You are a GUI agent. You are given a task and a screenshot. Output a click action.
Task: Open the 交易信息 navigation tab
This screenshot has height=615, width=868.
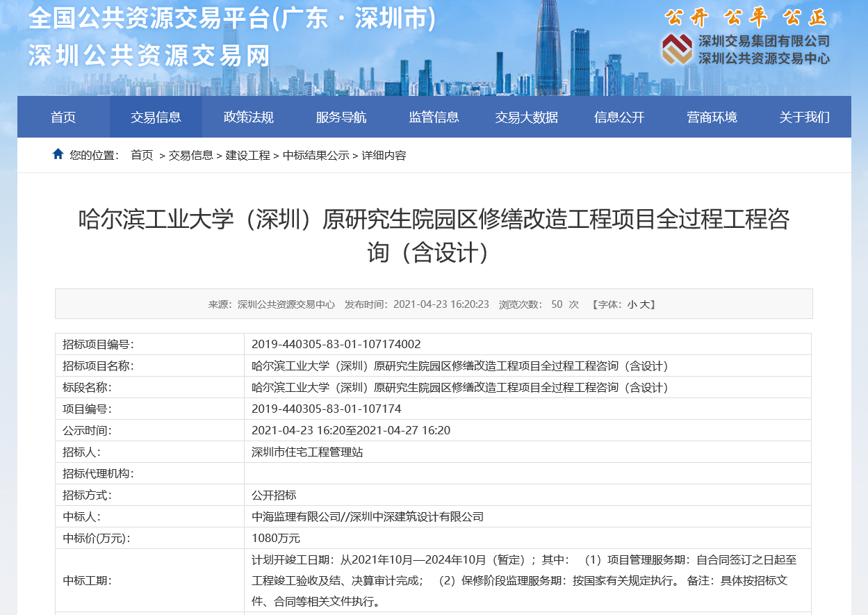pyautogui.click(x=156, y=117)
